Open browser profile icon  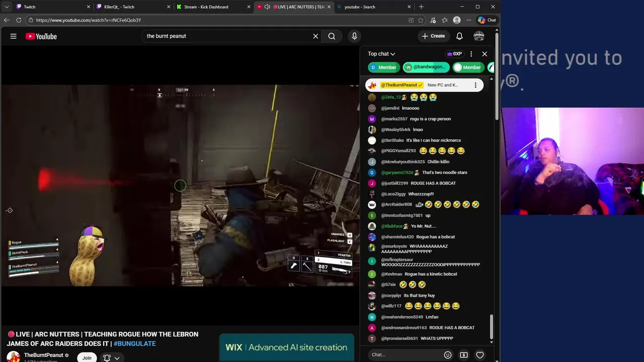[457, 20]
